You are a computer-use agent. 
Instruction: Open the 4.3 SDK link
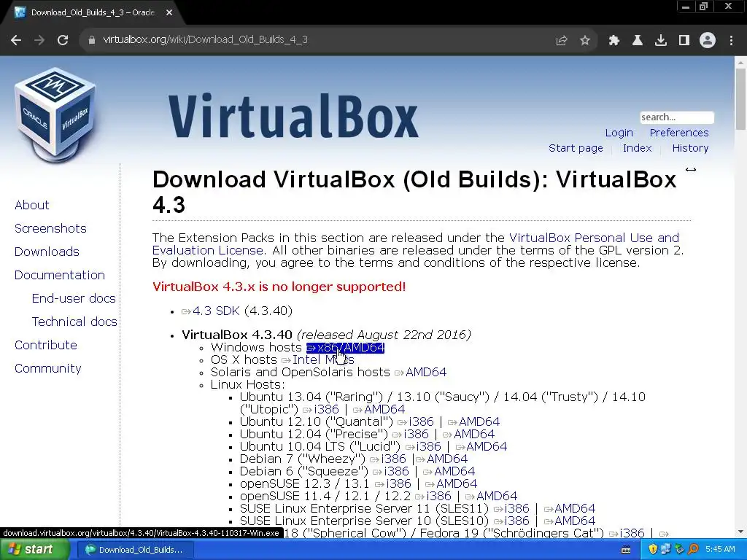click(x=211, y=311)
